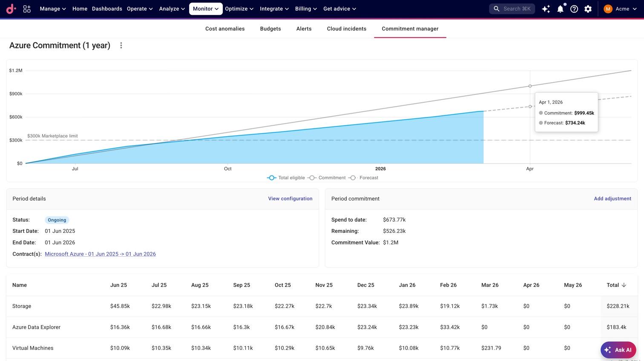Click the View configuration link

click(290, 199)
